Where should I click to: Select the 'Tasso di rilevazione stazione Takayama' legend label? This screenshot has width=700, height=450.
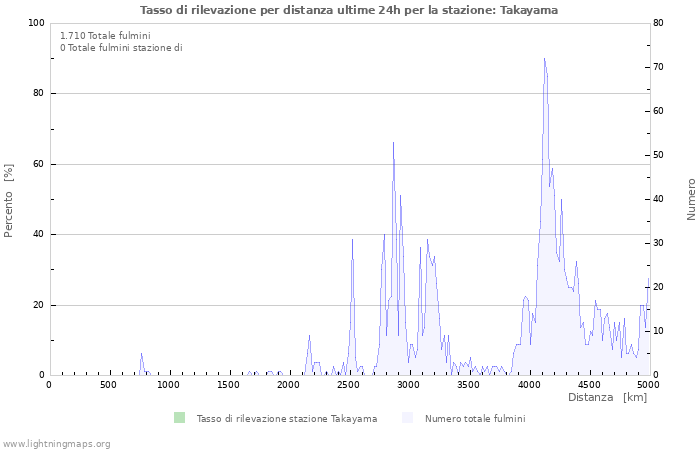286,419
